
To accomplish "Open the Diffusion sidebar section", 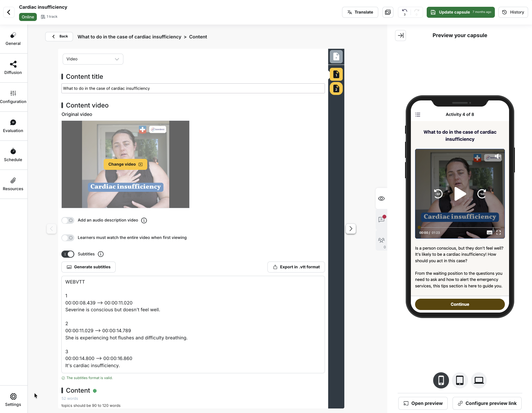I will 13,68.
